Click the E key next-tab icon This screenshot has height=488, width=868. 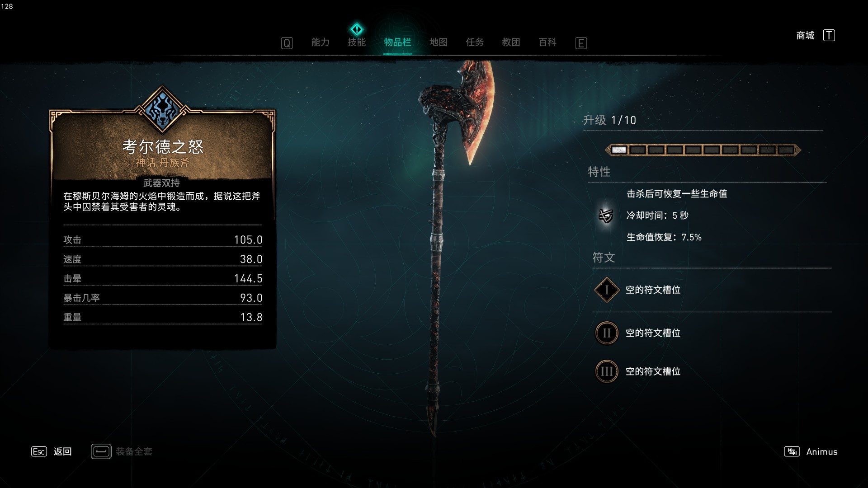pos(581,43)
